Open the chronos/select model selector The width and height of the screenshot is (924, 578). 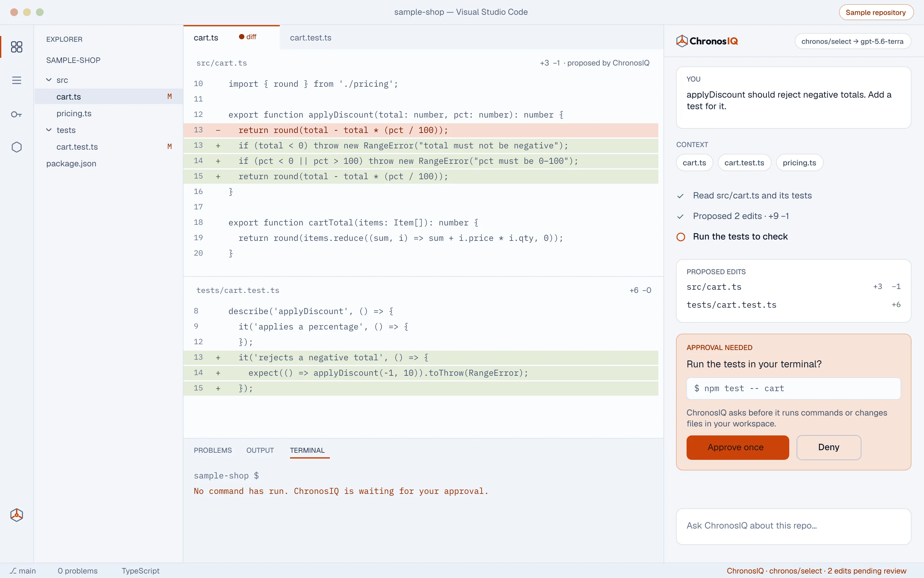[852, 41]
